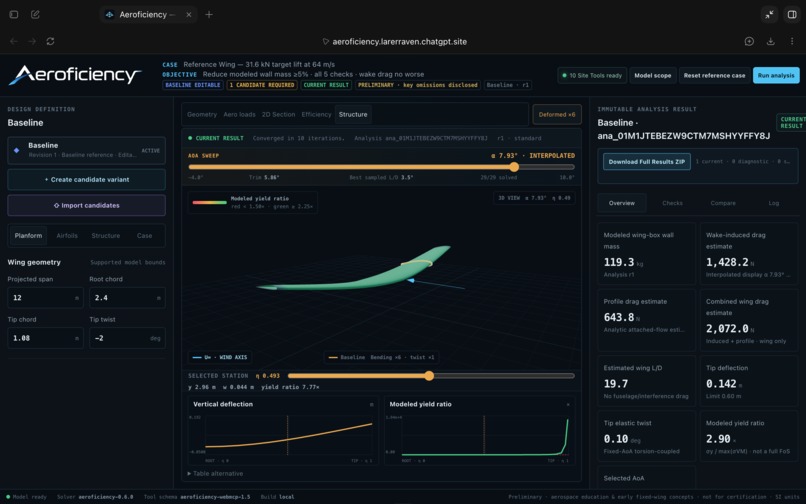Toggle the browser sidebar icon
The height and width of the screenshot is (504, 806).
coord(14,14)
